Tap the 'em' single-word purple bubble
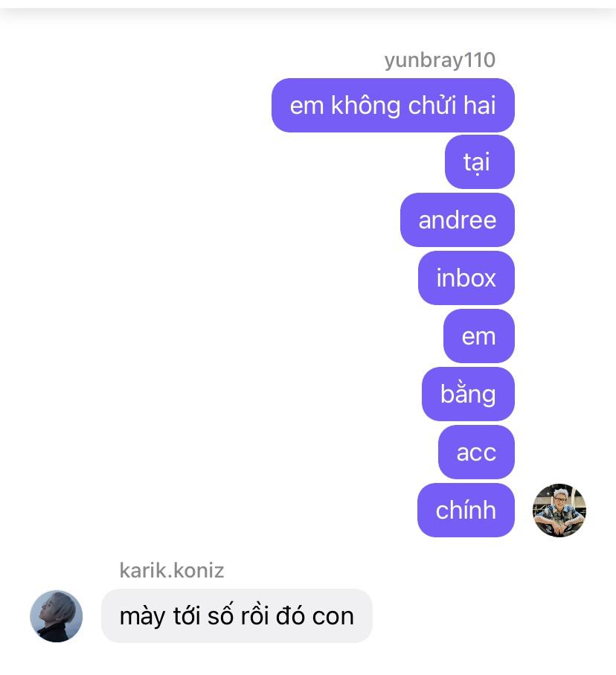The width and height of the screenshot is (616, 675). click(479, 336)
